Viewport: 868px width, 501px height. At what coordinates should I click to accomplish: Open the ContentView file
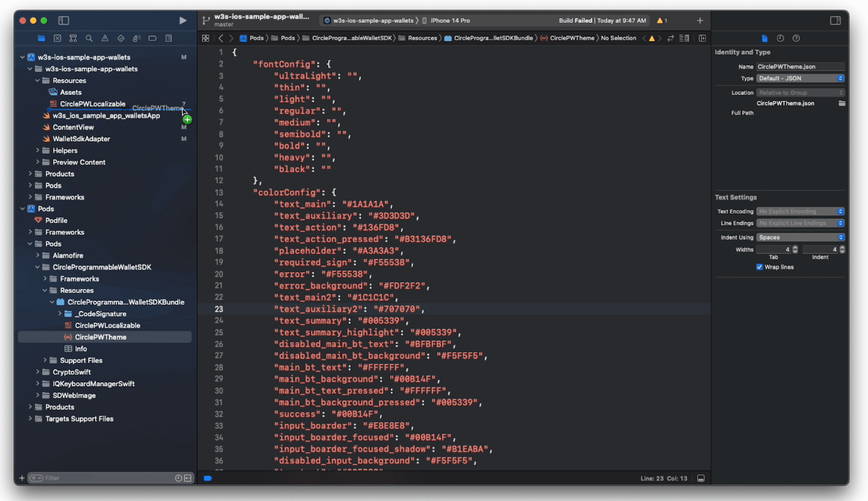click(x=73, y=127)
